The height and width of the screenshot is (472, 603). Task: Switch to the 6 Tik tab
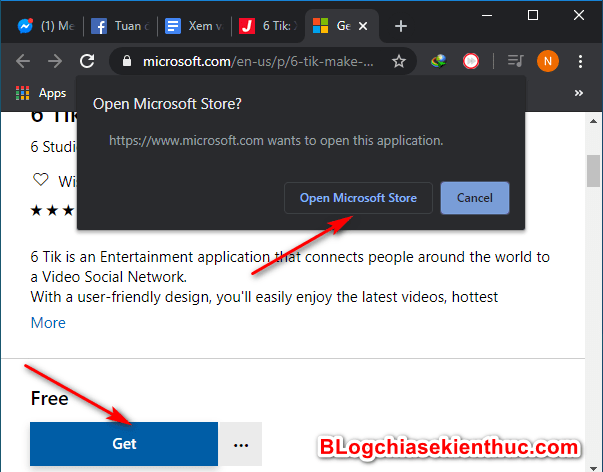coord(268,26)
